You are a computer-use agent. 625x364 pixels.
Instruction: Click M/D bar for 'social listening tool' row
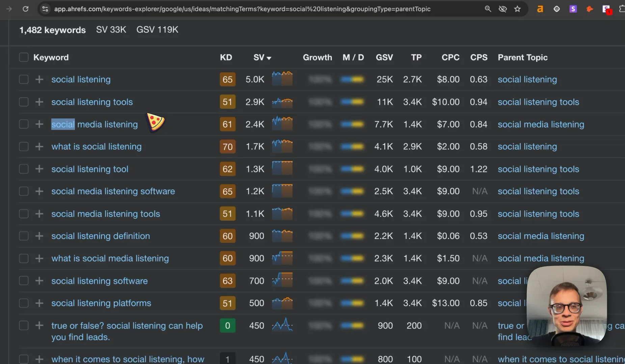pos(352,169)
